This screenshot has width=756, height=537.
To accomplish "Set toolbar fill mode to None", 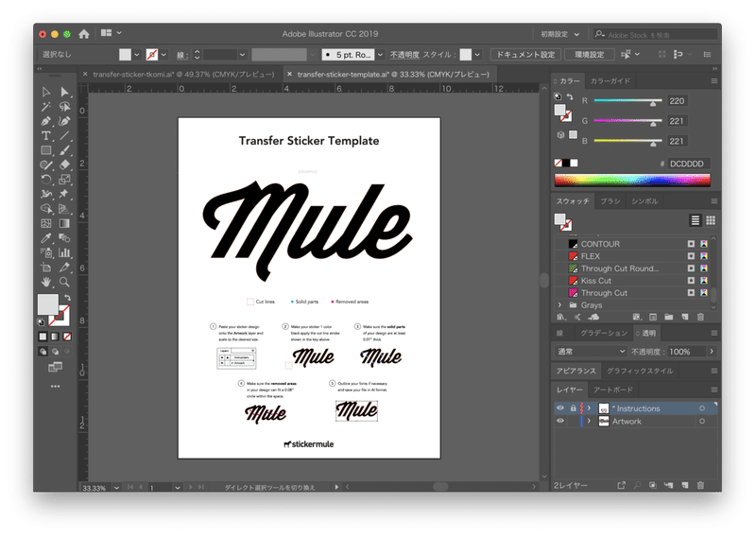I will [67, 337].
